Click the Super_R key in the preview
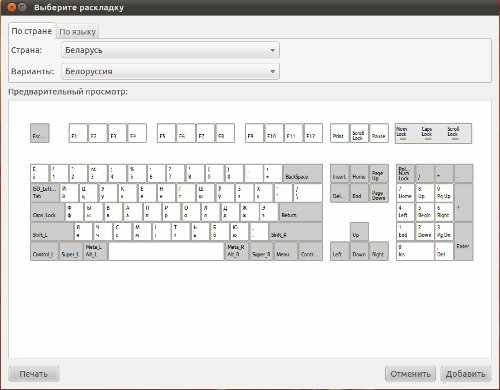The width and height of the screenshot is (500, 390). pyautogui.click(x=261, y=251)
